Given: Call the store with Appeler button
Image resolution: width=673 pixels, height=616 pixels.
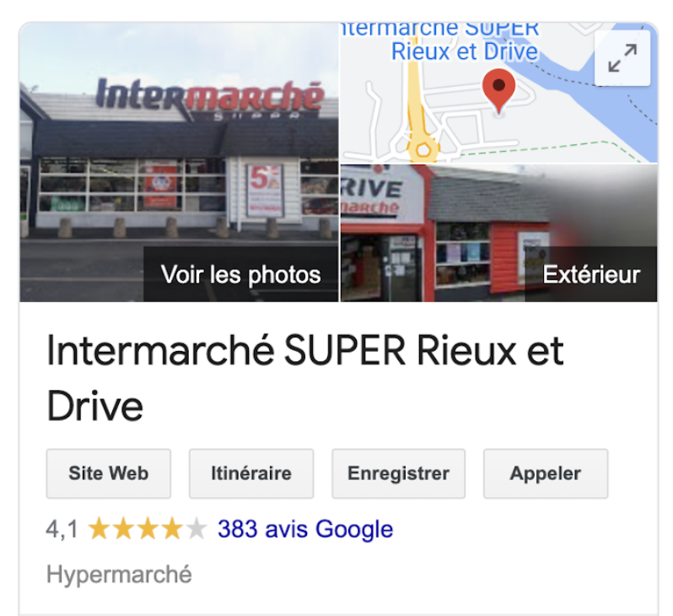Looking at the screenshot, I should [x=546, y=473].
